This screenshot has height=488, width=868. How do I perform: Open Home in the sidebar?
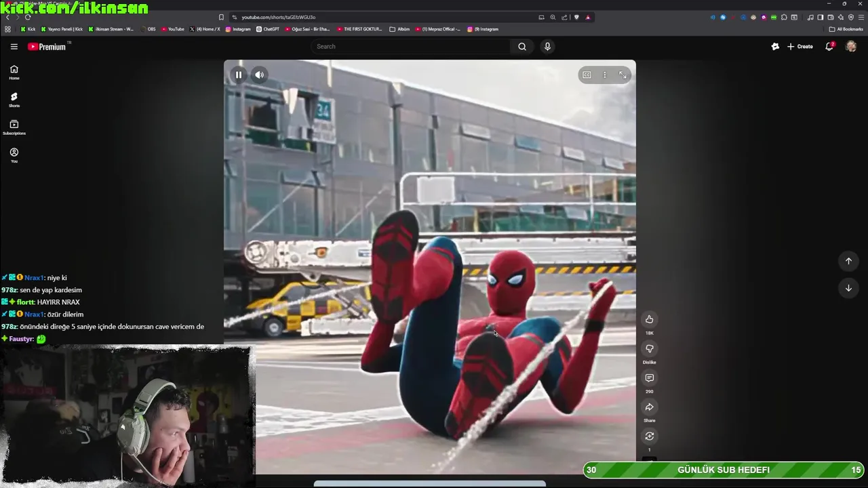click(x=14, y=72)
